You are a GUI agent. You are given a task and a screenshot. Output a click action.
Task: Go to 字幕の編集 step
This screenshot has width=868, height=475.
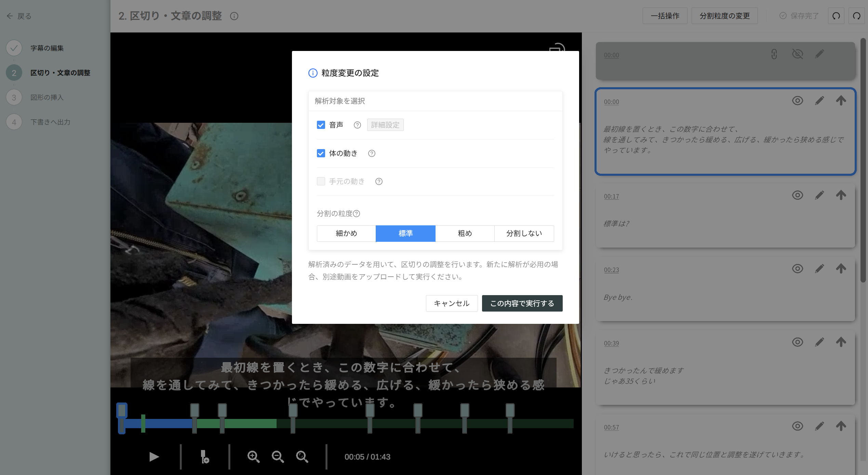pyautogui.click(x=47, y=48)
